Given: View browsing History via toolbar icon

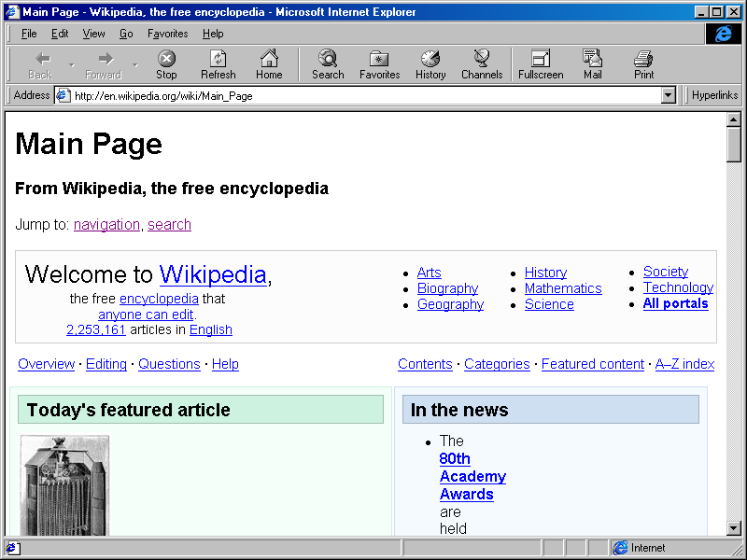Looking at the screenshot, I should coord(430,63).
